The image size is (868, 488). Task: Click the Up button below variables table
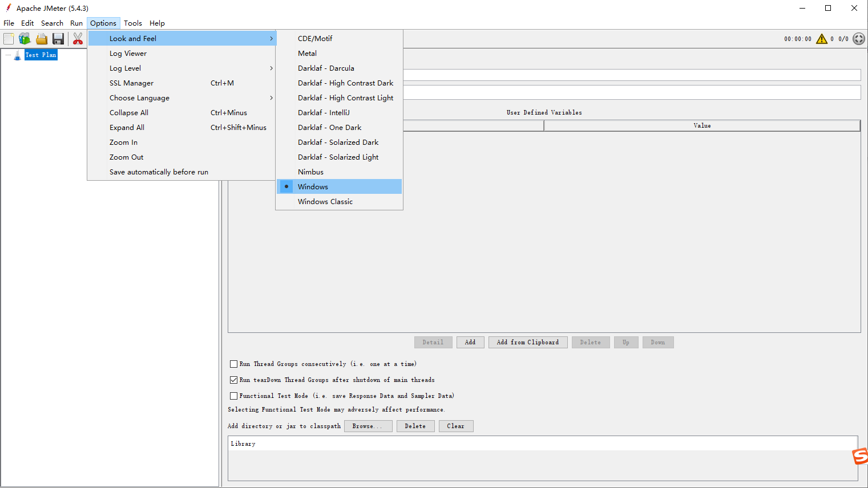pos(626,342)
